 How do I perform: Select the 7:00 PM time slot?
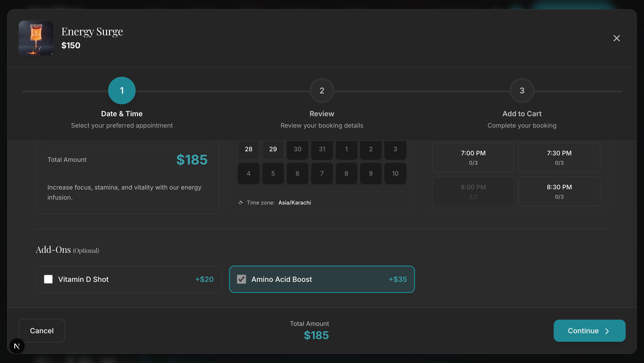tap(473, 157)
